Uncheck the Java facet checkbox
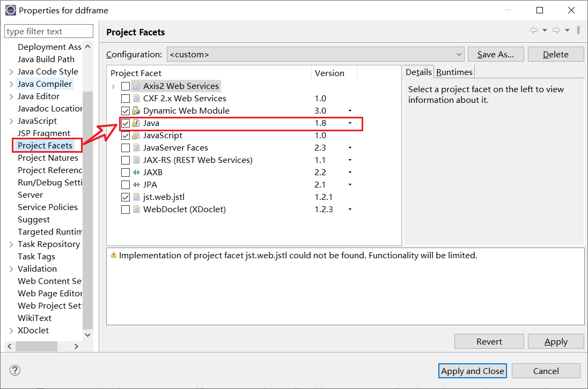This screenshot has width=588, height=389. [125, 123]
